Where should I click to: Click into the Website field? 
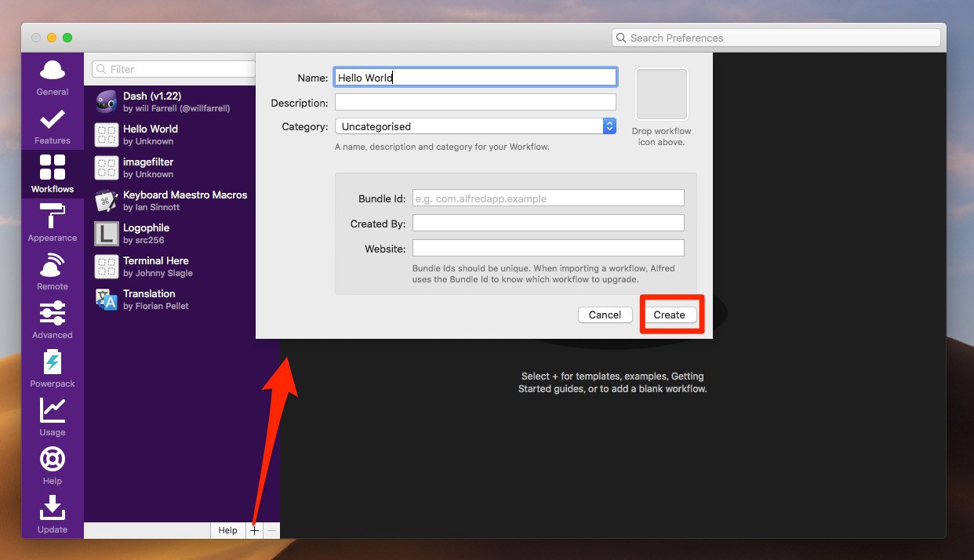point(548,248)
